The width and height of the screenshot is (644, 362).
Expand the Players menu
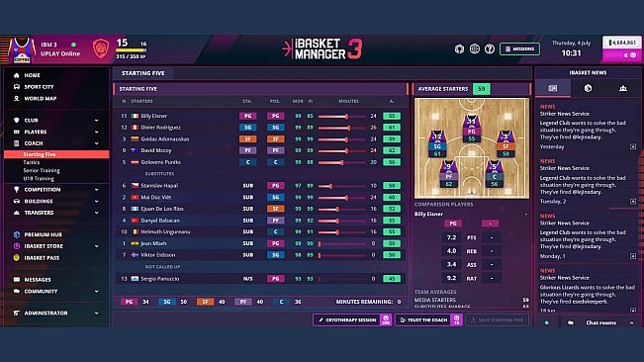coord(56,132)
